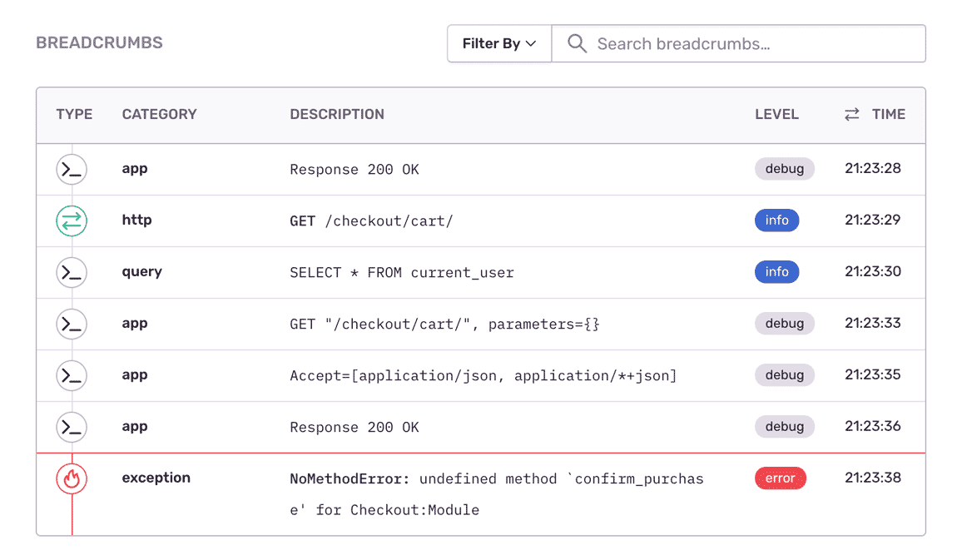
Task: Select the GET /checkout/cart/ description
Action: point(371,221)
